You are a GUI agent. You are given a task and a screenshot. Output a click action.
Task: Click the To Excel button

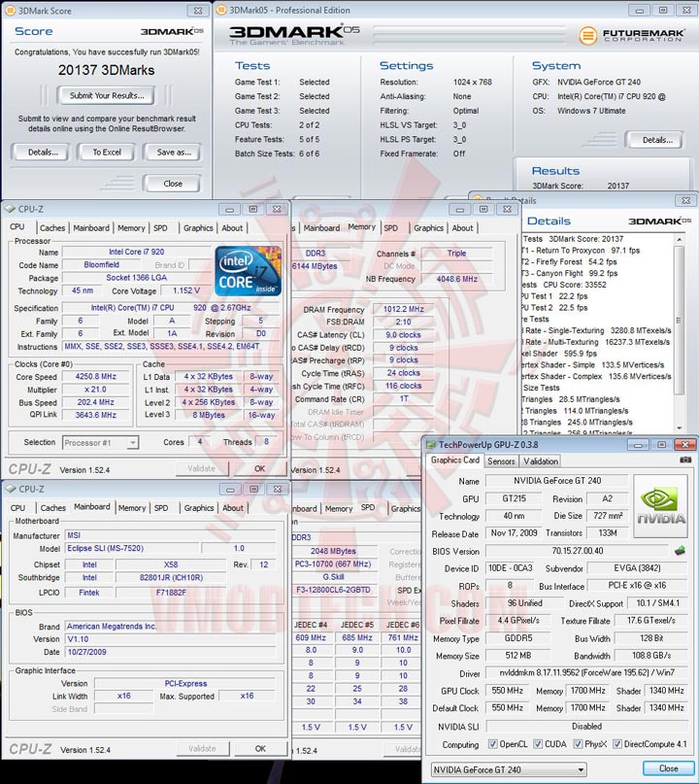click(x=107, y=152)
